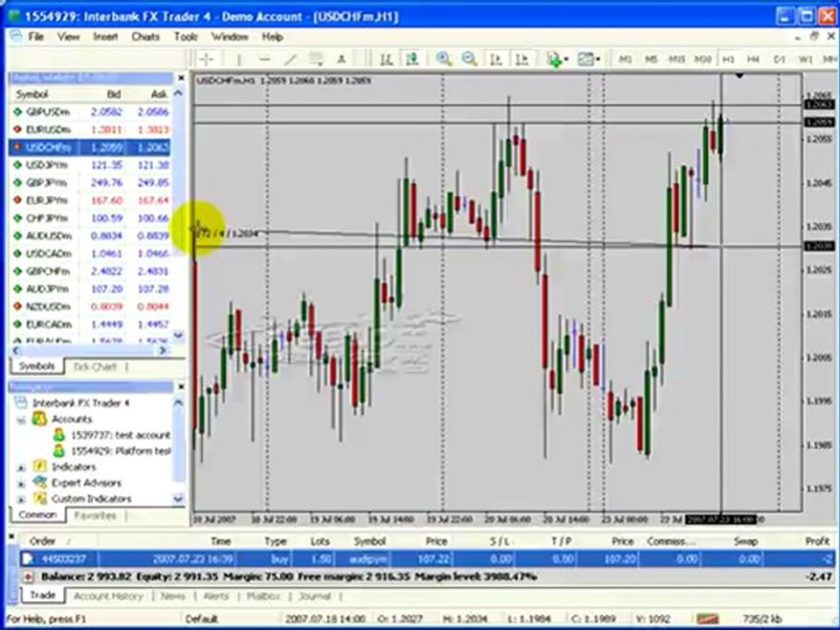
Task: Switch to the Tick Chart tab
Action: click(94, 367)
